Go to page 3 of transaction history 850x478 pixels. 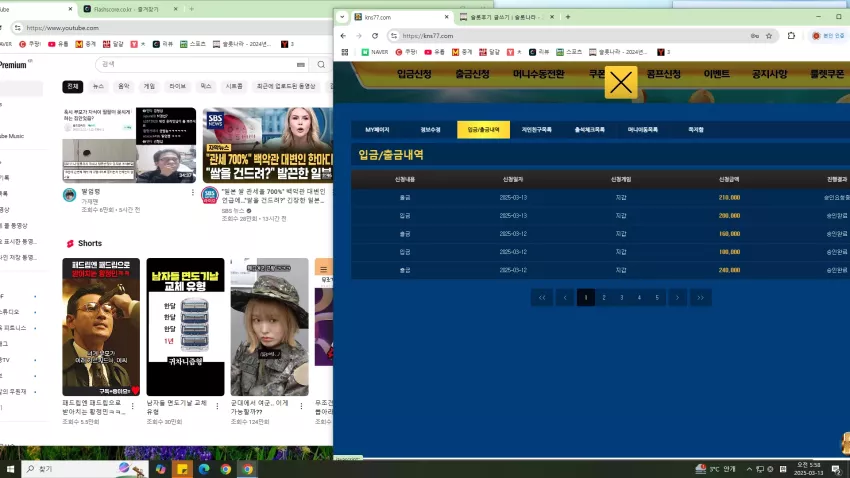point(622,298)
